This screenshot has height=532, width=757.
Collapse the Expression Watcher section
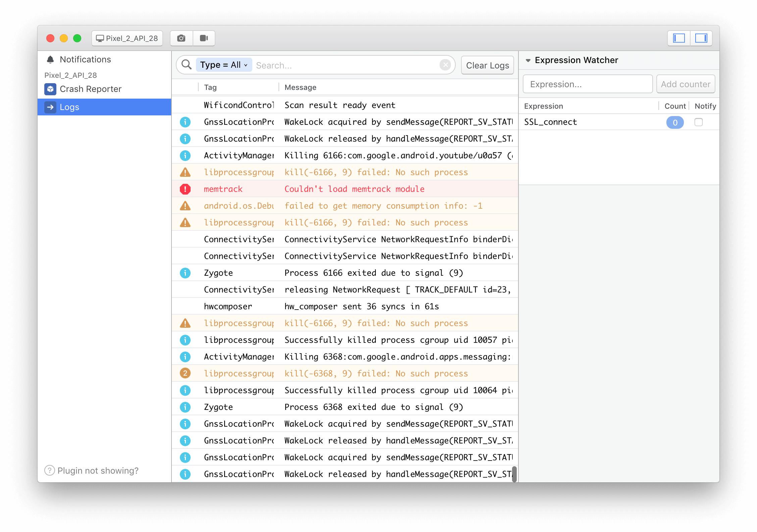click(527, 60)
